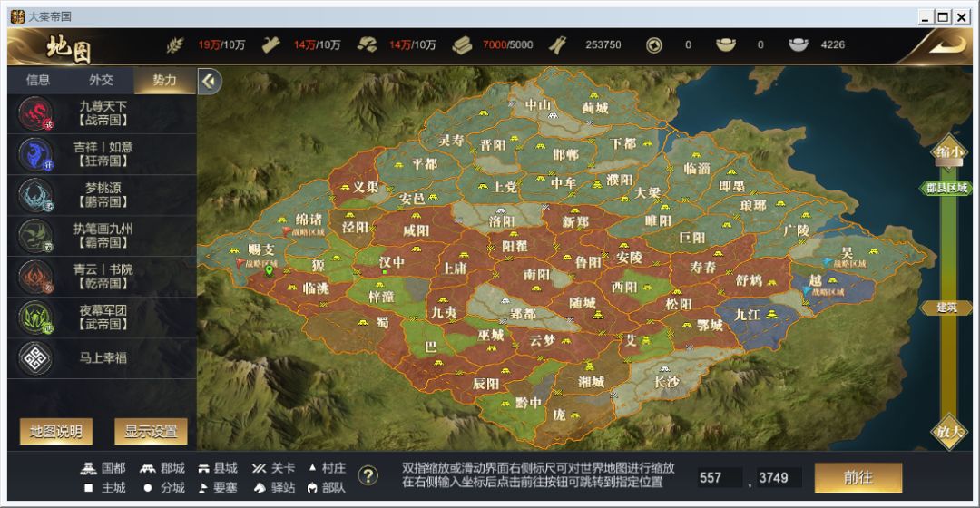Select the 吉祥丨如意 blue faction emblem
This screenshot has width=980, height=508.
(35, 154)
